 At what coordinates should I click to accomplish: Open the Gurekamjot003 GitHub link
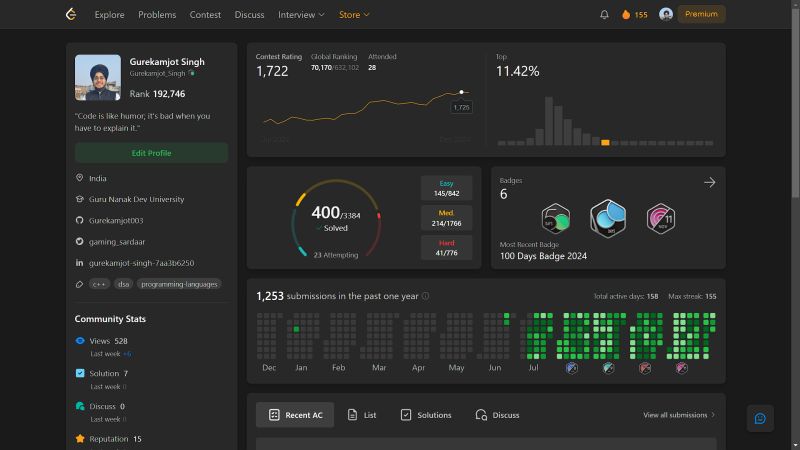(116, 220)
